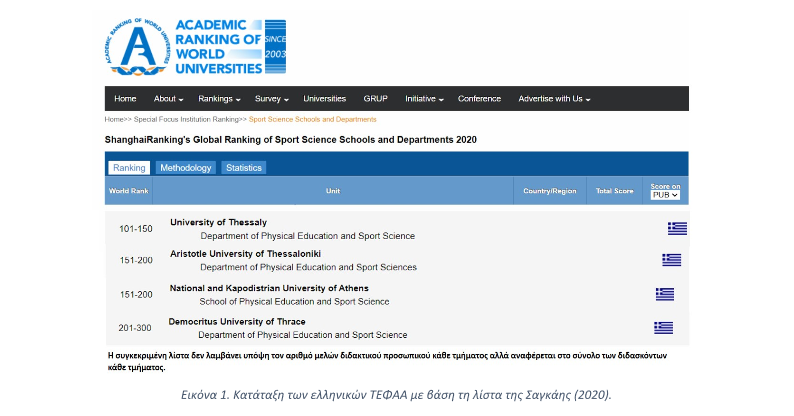Screen dimensions: 794x416
Task: Open the Score on PUB dropdown
Action: [665, 195]
